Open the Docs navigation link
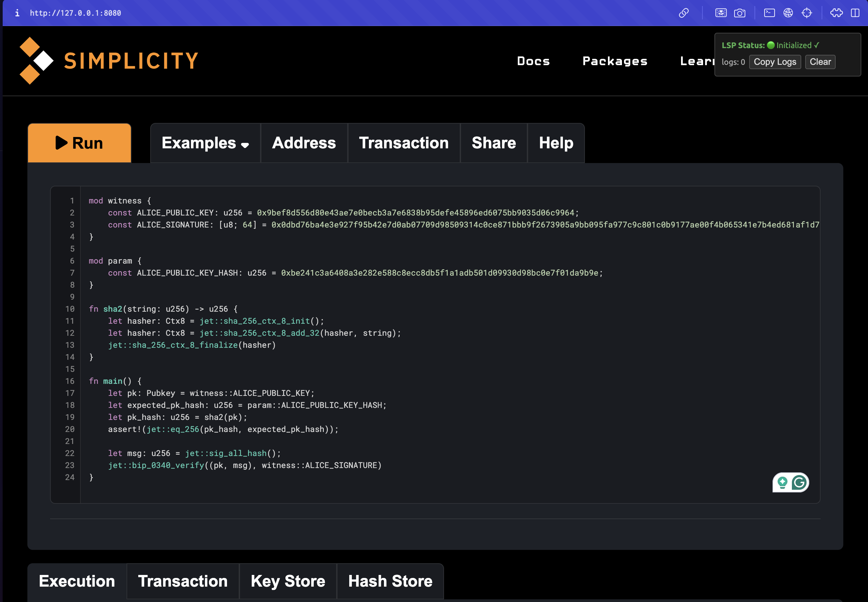 click(x=533, y=61)
